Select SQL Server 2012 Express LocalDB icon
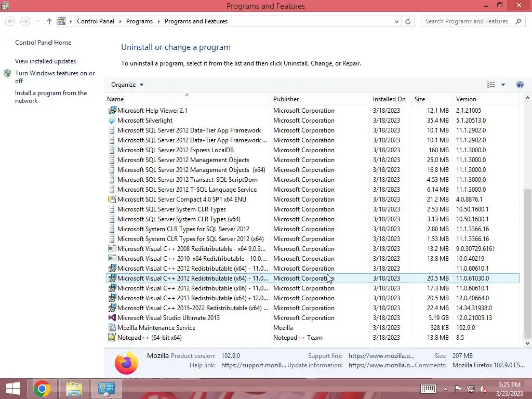Screen dimensions: 532x399 coord(112,150)
